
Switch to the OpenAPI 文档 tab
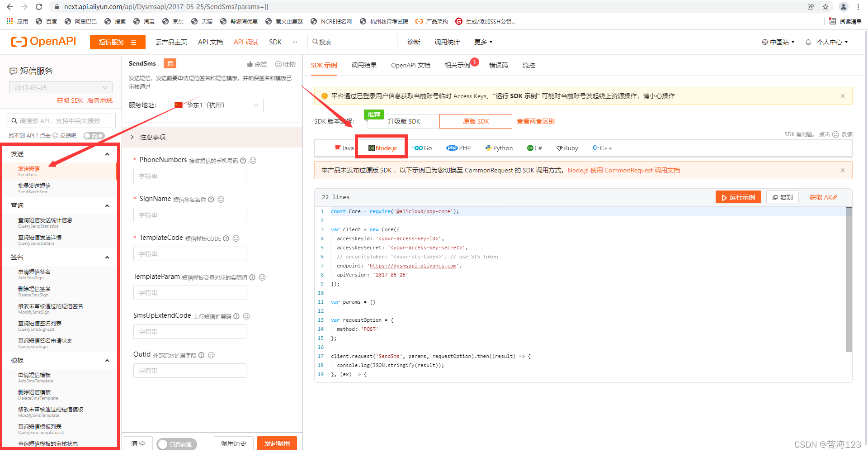410,65
